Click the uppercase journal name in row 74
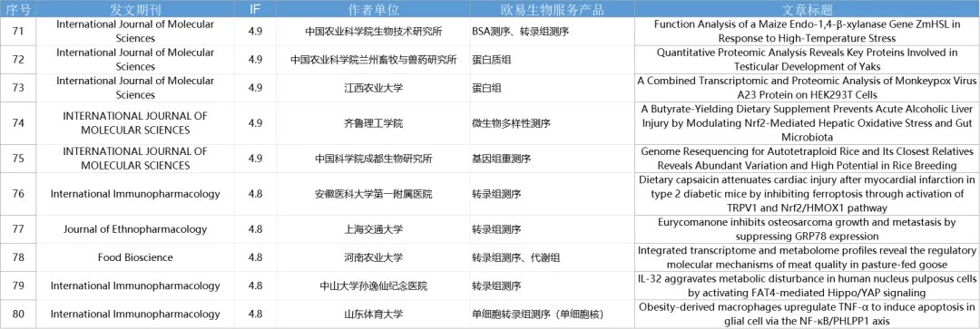The height and width of the screenshot is (329, 980). (135, 123)
